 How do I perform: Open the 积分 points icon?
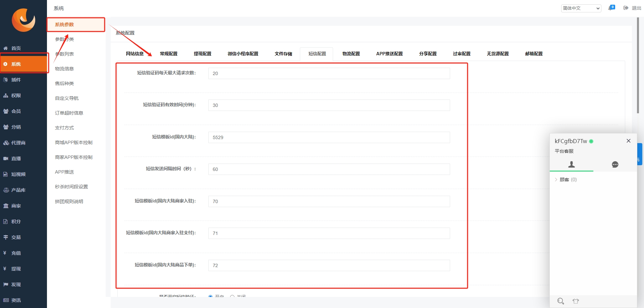pos(5,222)
